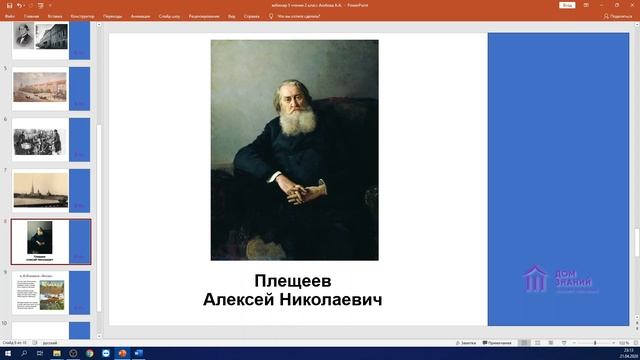Screen dimensions: 640x360
Task: Click the zoom in plus button
Action: click(x=613, y=343)
